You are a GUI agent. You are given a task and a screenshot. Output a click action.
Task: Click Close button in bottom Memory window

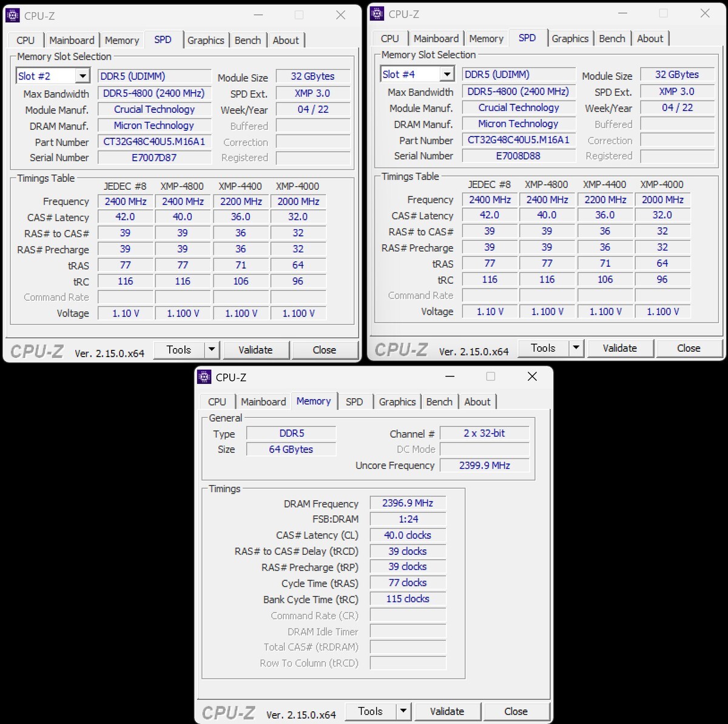516,711
